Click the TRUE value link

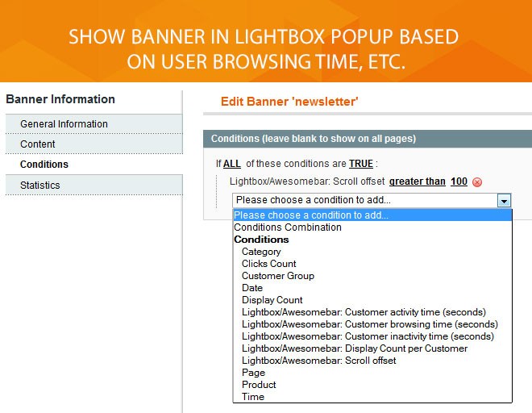click(x=361, y=164)
